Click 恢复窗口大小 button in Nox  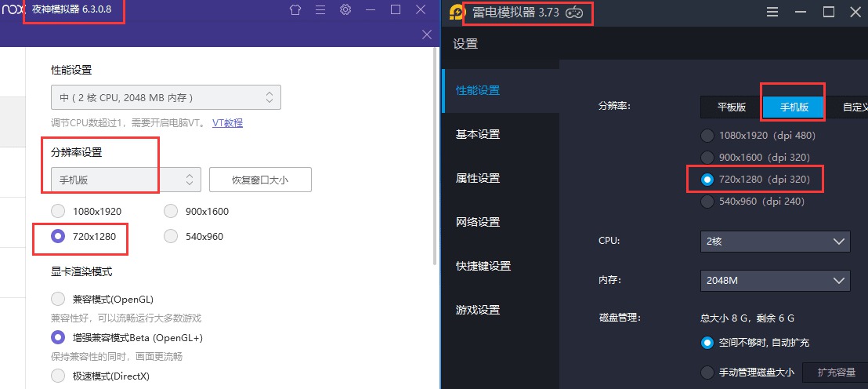[x=260, y=180]
